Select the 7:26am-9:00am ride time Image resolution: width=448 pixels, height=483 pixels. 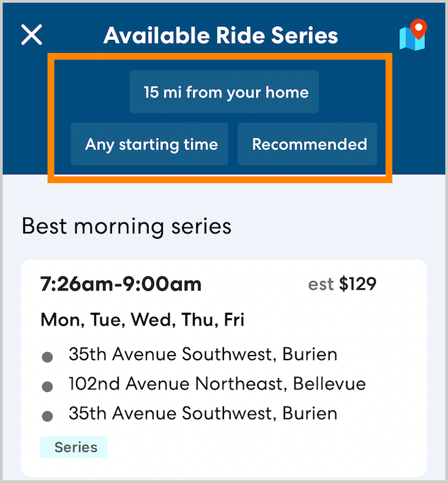[x=121, y=284]
